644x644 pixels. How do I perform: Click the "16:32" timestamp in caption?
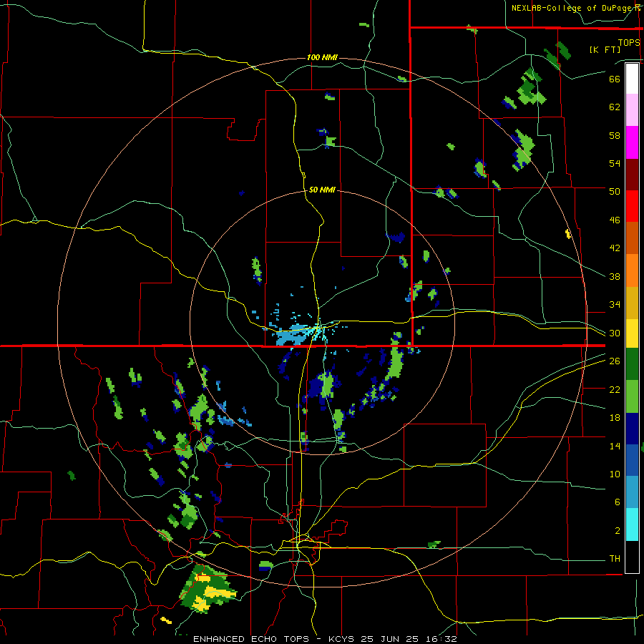[x=441, y=639]
